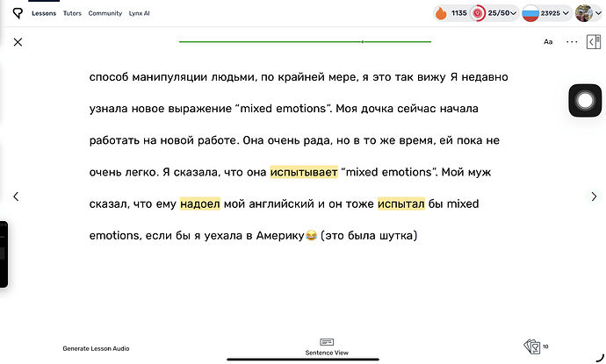The height and width of the screenshot is (364, 606).
Task: Open the three-dots more options menu
Action: [x=572, y=41]
